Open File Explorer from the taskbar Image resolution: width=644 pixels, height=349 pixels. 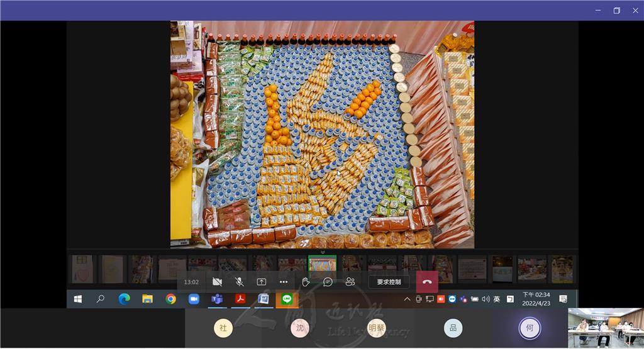[147, 299]
